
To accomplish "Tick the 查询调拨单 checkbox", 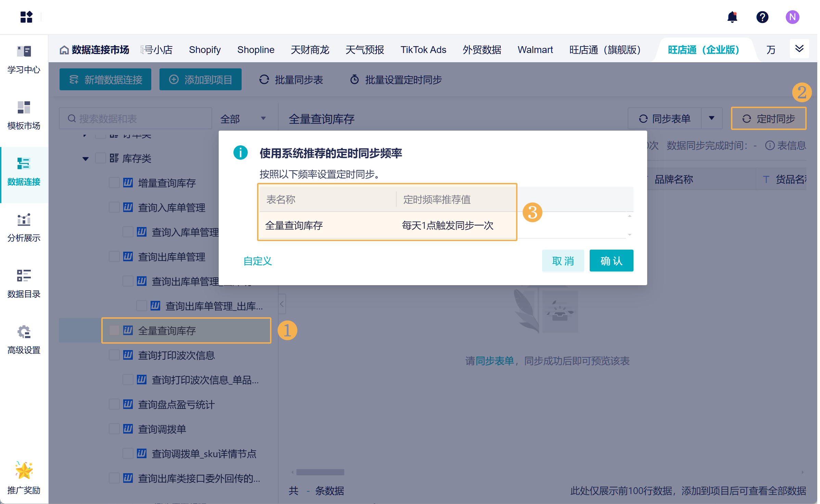I will pyautogui.click(x=114, y=429).
